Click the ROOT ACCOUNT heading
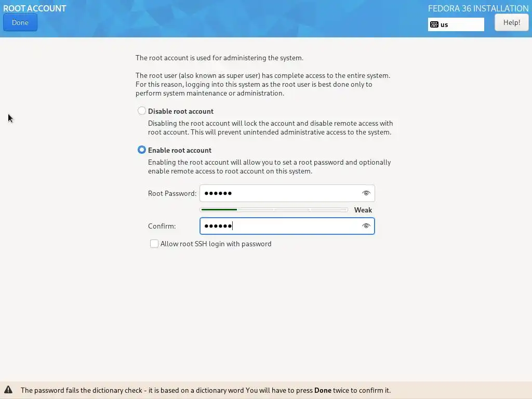The height and width of the screenshot is (399, 532). [x=35, y=8]
